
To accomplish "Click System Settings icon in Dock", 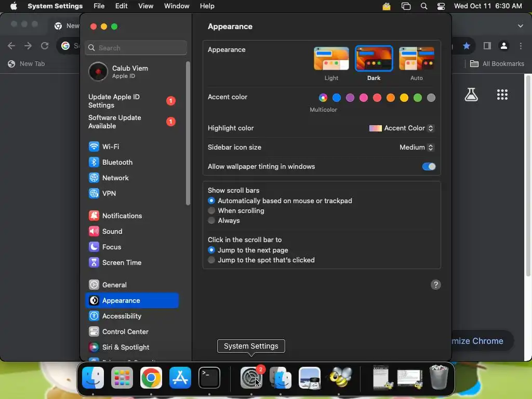I will tap(251, 378).
